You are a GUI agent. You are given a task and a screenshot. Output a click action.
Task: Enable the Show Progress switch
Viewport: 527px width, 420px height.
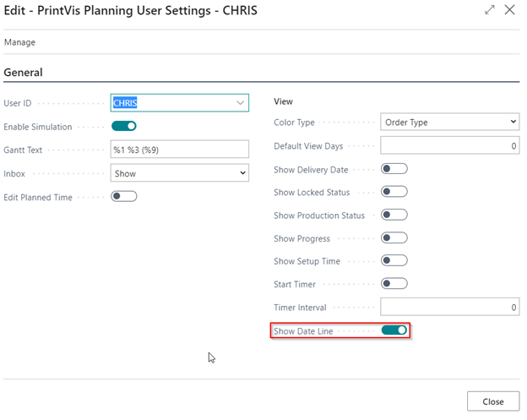point(394,238)
